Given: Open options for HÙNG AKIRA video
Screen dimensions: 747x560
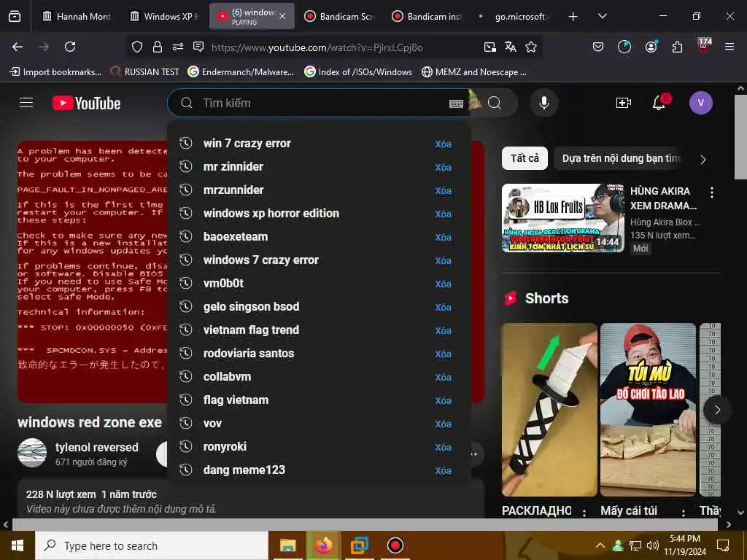Looking at the screenshot, I should pyautogui.click(x=712, y=192).
